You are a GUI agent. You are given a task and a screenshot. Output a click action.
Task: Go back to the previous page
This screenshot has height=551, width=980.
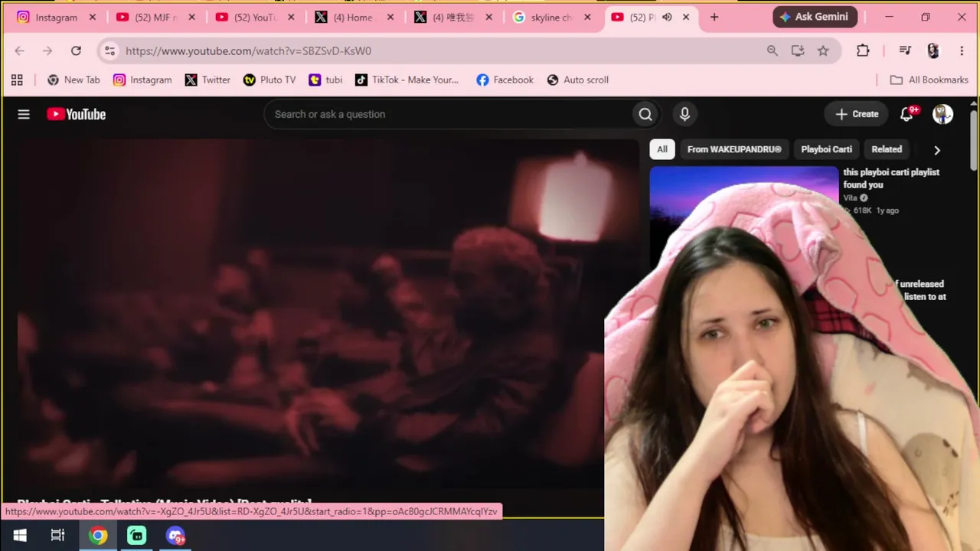pyautogui.click(x=20, y=51)
